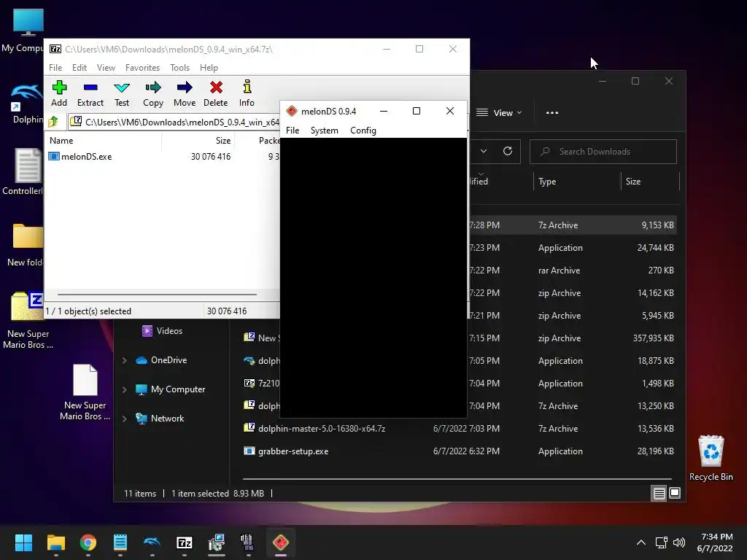This screenshot has width=747, height=560.
Task: Open the clock and date flyout
Action: (715, 542)
